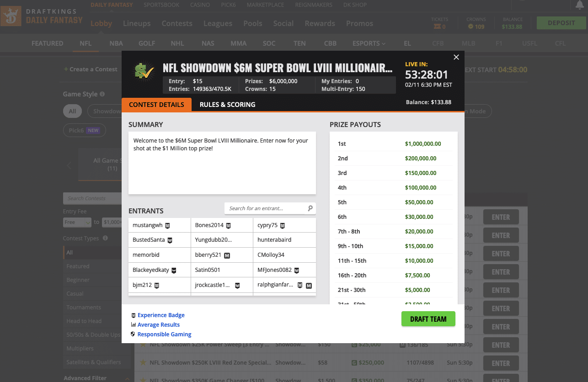Click experience badge next to jrockcastle1

(x=237, y=285)
